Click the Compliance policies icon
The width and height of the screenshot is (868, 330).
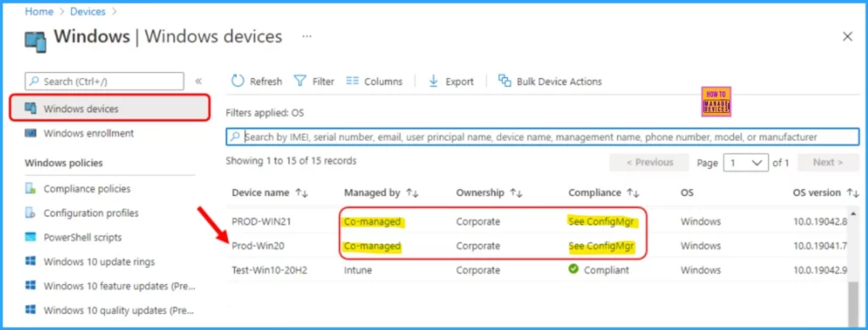31,189
